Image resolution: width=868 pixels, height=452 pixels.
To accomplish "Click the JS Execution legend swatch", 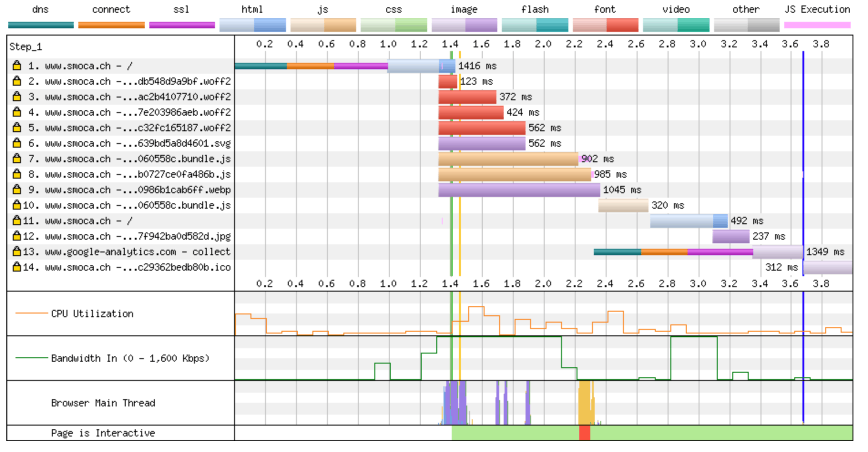I will pos(817,25).
